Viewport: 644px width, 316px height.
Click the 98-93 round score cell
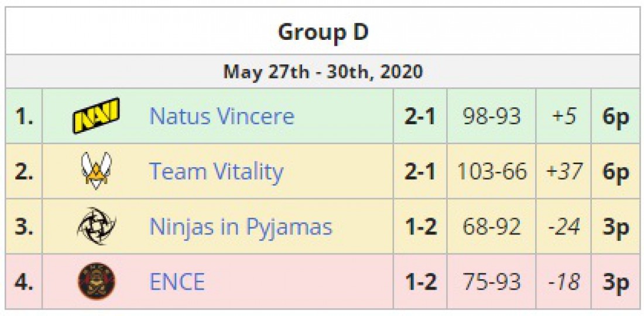click(492, 117)
